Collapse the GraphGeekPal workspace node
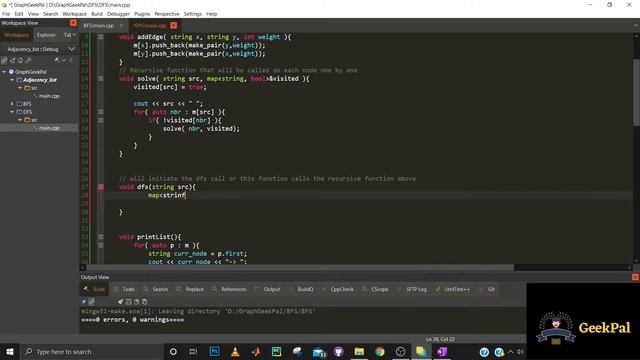Screen dimensions: 640x360 click(x=4, y=72)
